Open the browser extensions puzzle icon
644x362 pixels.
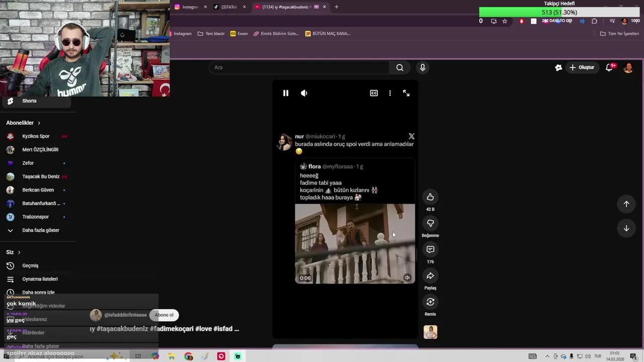pyautogui.click(x=594, y=21)
